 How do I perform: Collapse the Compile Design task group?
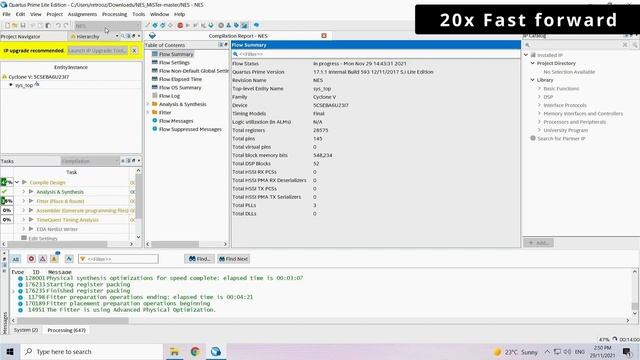pos(17,182)
